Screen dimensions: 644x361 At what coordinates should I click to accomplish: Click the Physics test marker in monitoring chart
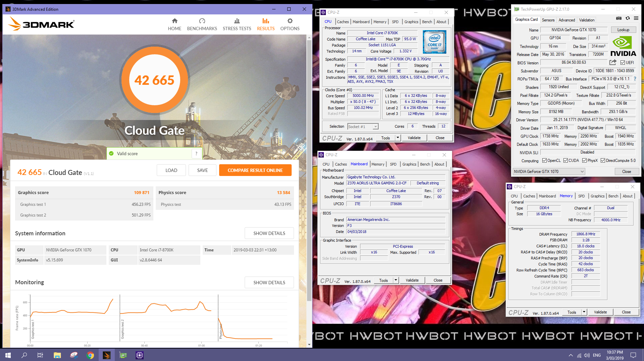tap(221, 331)
